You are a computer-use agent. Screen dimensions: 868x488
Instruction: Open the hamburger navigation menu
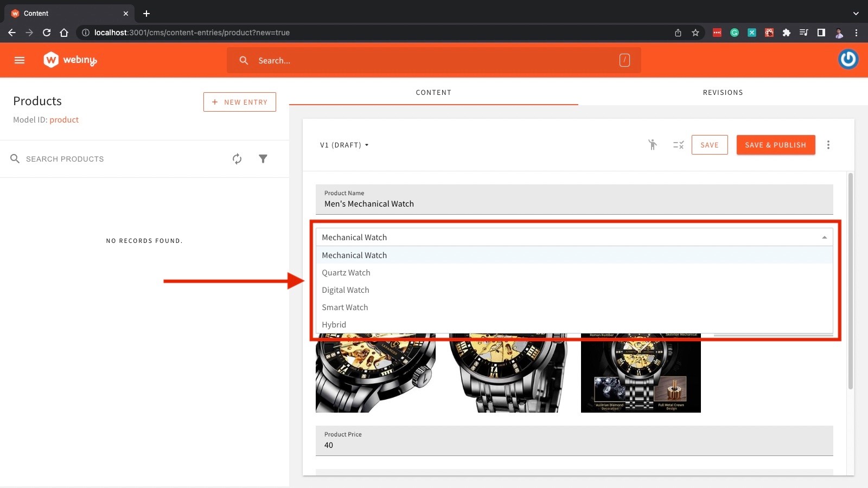tap(20, 60)
